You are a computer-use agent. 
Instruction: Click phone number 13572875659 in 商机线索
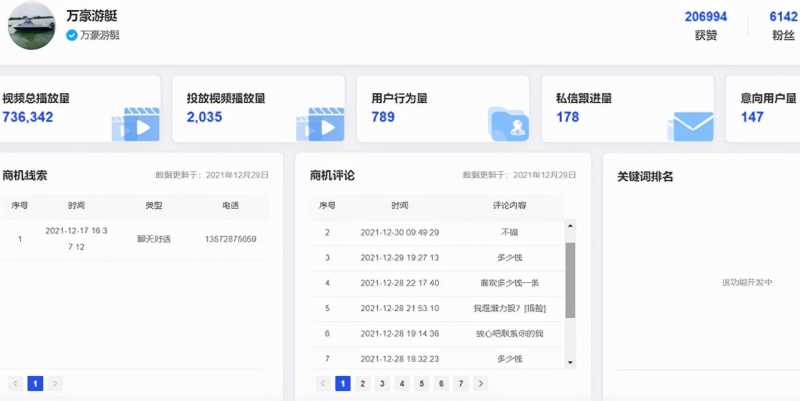[x=231, y=239]
